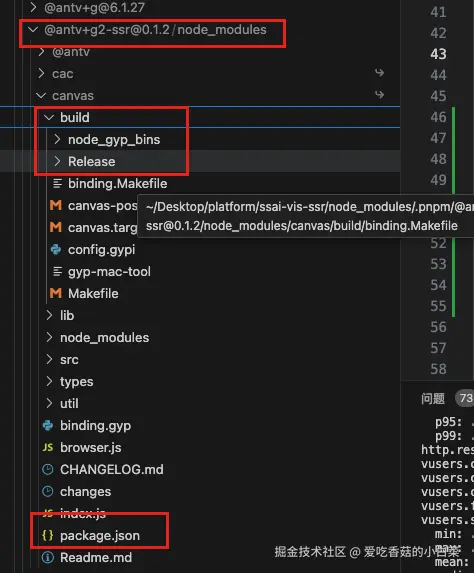
Task: Open the binding.Makefile file
Action: [x=118, y=183]
